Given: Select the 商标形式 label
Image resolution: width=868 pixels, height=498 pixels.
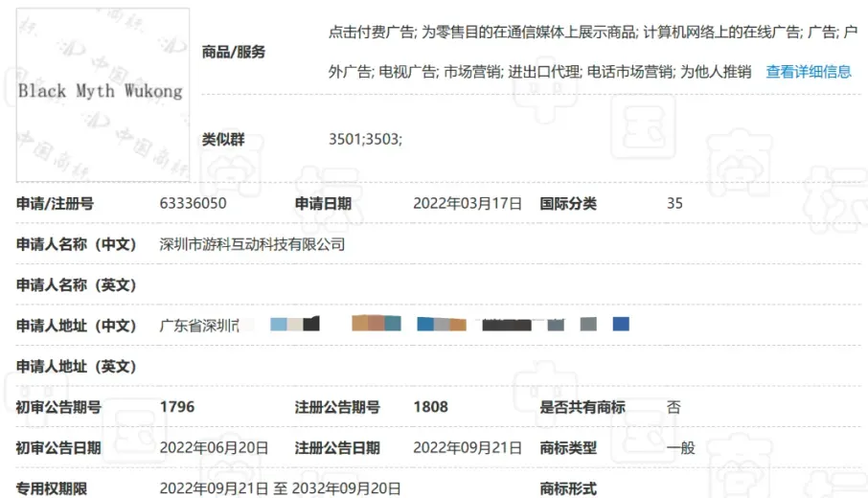Looking at the screenshot, I should coord(568,488).
